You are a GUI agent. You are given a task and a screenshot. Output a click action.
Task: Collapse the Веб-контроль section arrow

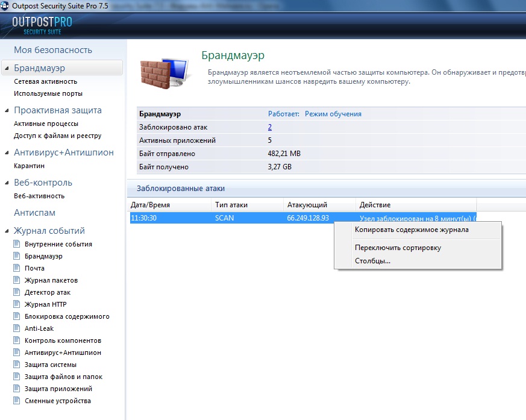(7, 183)
